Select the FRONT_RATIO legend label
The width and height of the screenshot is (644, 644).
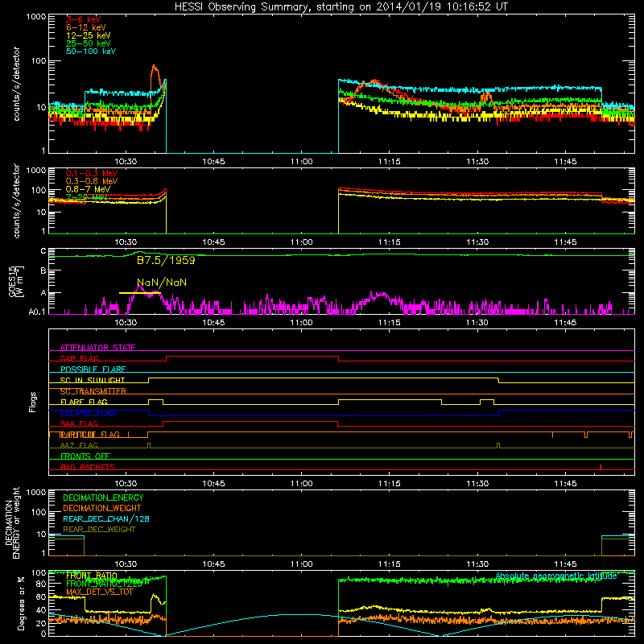pos(92,576)
